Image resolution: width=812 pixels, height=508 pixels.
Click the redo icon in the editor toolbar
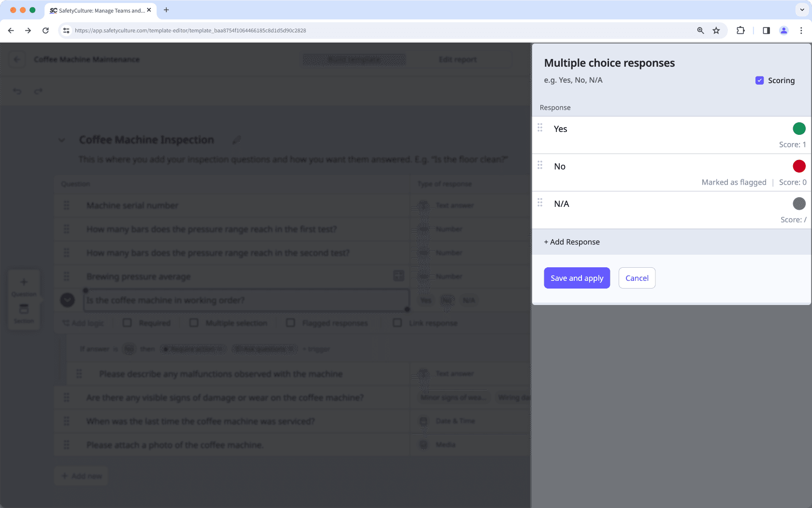[38, 91]
